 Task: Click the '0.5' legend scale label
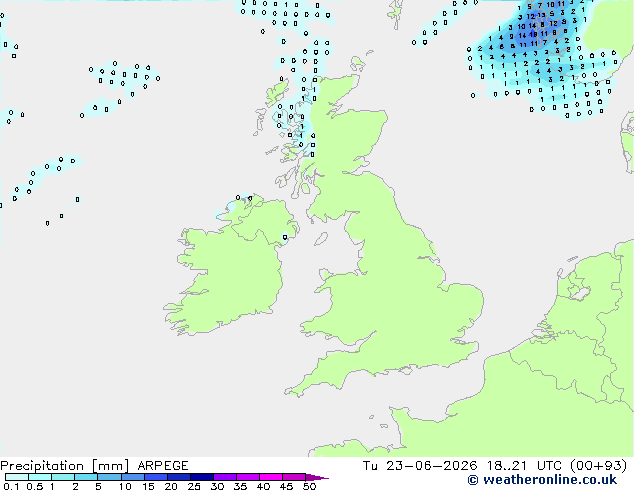(35, 486)
